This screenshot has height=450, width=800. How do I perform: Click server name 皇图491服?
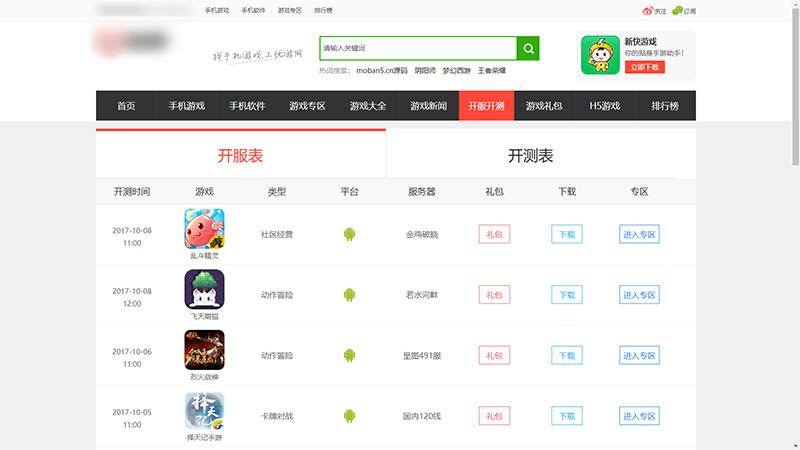coord(422,356)
